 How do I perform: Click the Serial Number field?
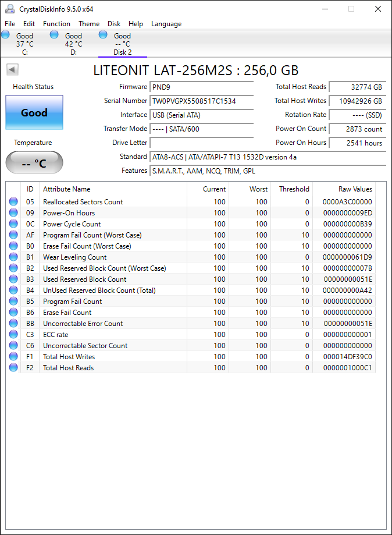point(201,101)
